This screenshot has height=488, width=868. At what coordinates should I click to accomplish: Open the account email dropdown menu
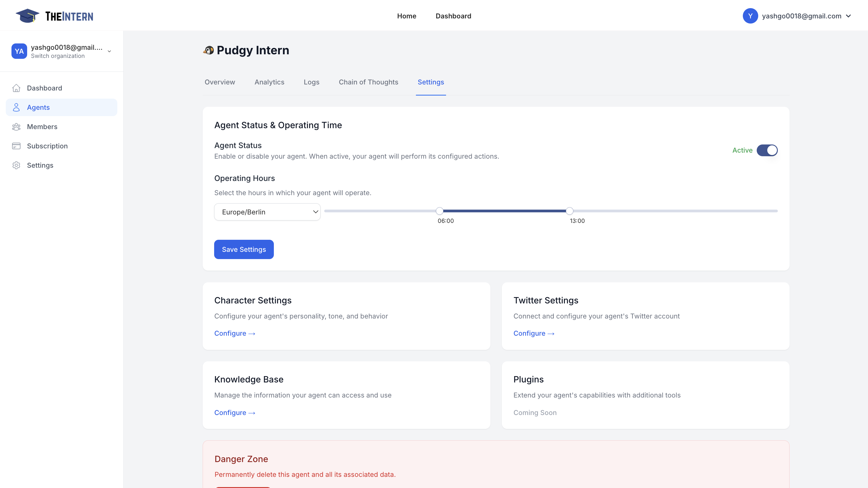click(x=848, y=16)
